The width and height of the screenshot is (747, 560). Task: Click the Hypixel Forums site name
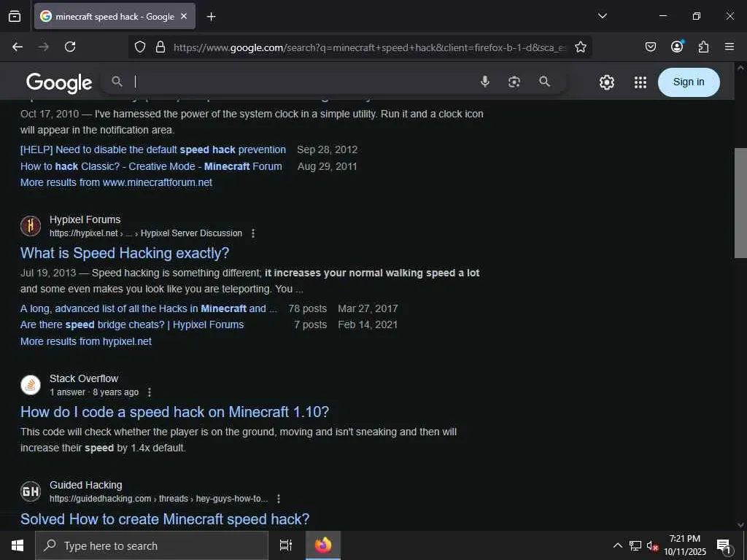(x=85, y=219)
